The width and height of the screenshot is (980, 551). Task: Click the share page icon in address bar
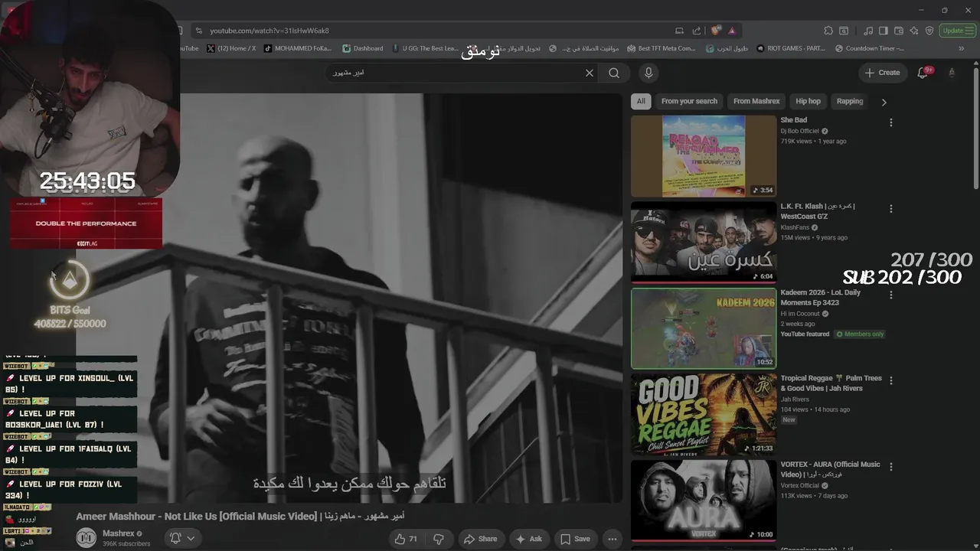tap(697, 31)
